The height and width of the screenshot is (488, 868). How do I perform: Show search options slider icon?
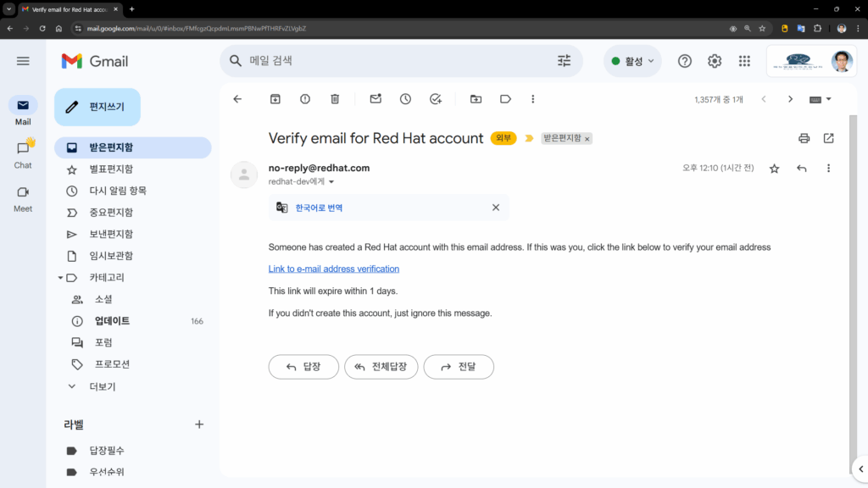564,61
